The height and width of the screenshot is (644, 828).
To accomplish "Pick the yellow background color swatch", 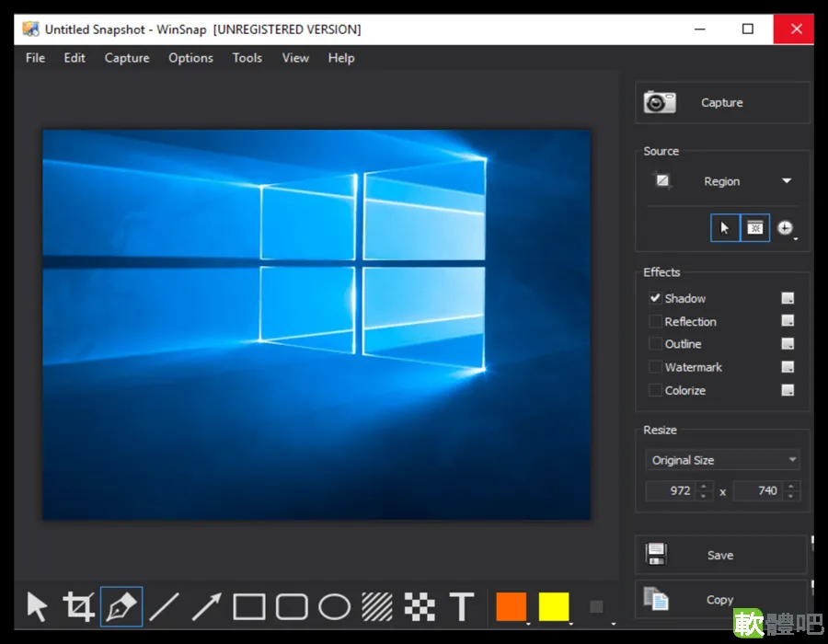I will [x=554, y=606].
